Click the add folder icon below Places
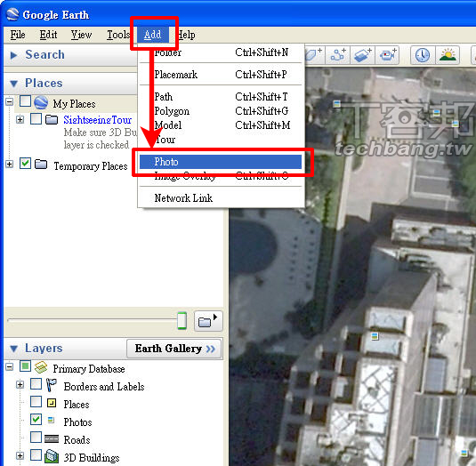The height and width of the screenshot is (466, 476). (x=208, y=321)
